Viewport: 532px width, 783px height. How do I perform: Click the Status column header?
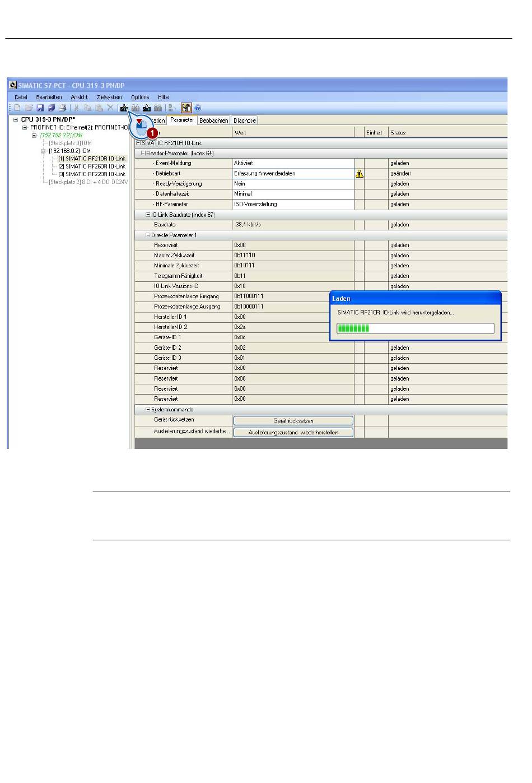[448, 132]
